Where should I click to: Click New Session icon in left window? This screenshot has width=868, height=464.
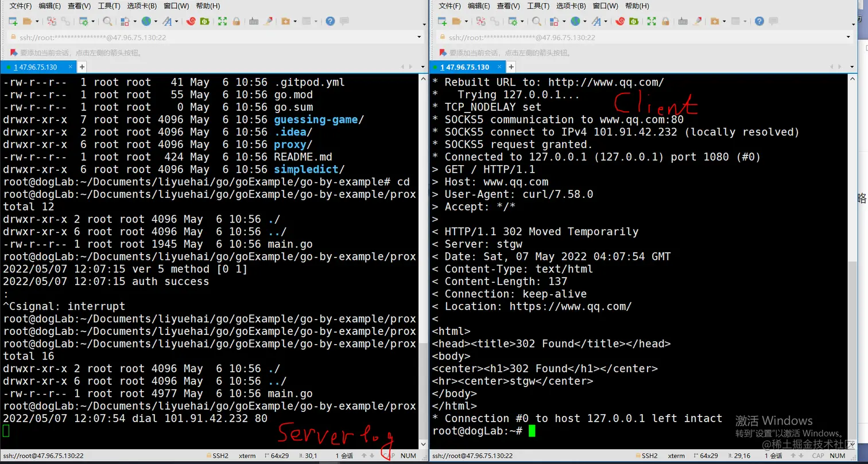(x=13, y=21)
